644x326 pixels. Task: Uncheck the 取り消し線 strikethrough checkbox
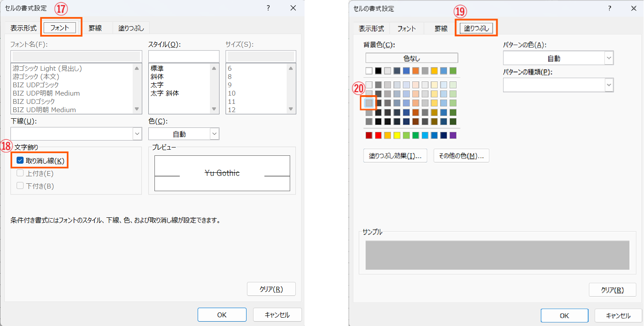pyautogui.click(x=20, y=161)
